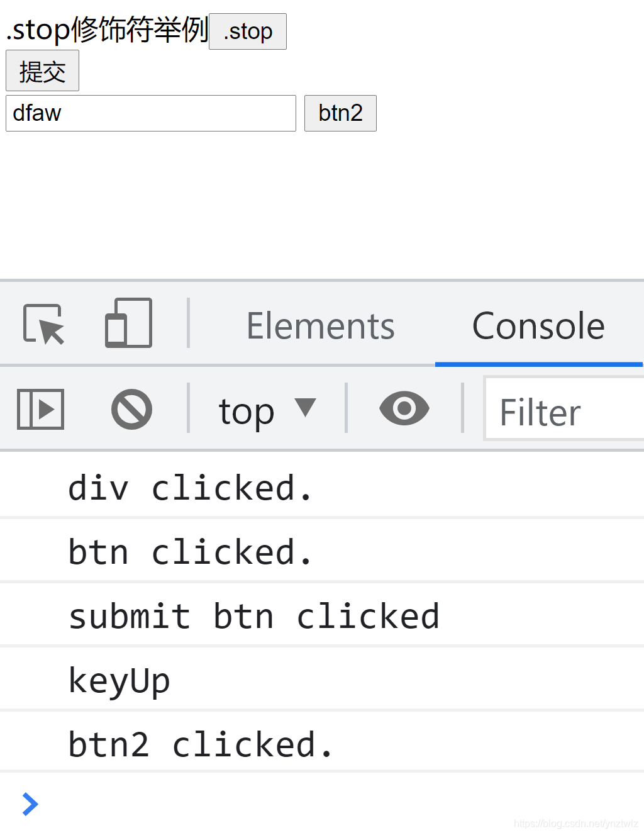Click the 提交 submit button
Viewport: 644px width, 835px height.
coord(42,70)
